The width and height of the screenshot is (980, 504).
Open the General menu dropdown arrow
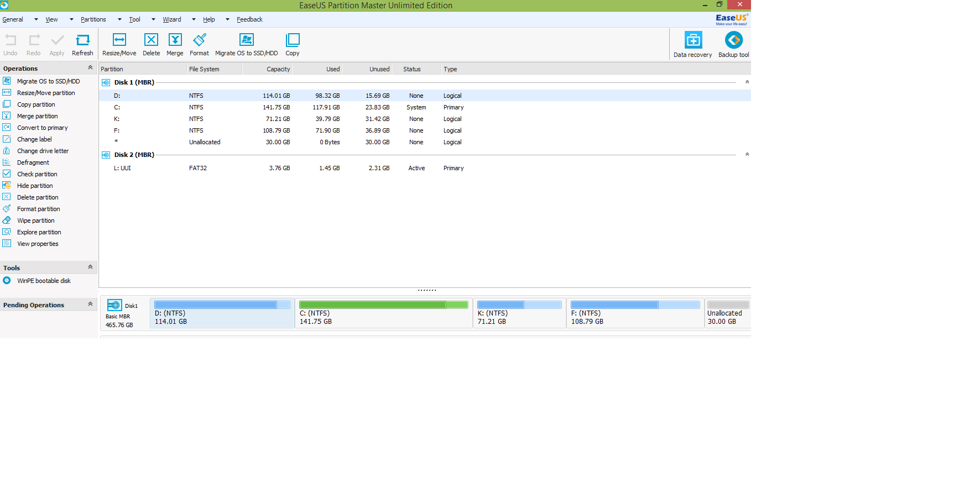tap(36, 19)
